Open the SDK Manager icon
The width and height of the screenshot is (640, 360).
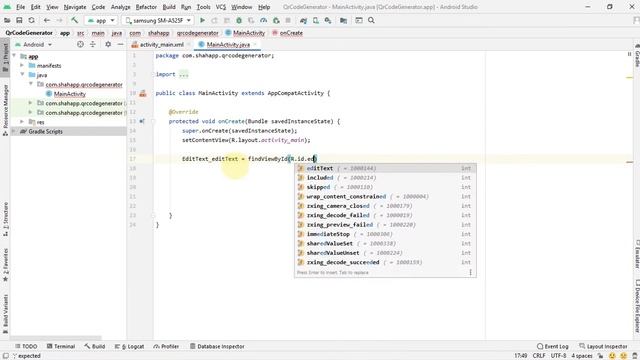pos(328,20)
